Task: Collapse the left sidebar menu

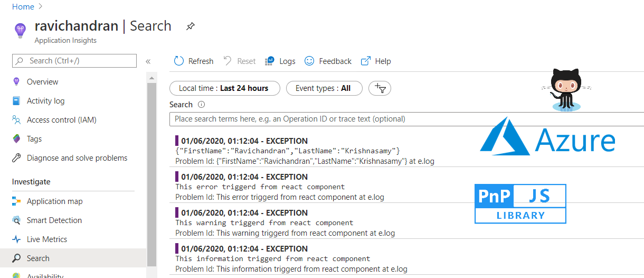Action: [x=148, y=61]
